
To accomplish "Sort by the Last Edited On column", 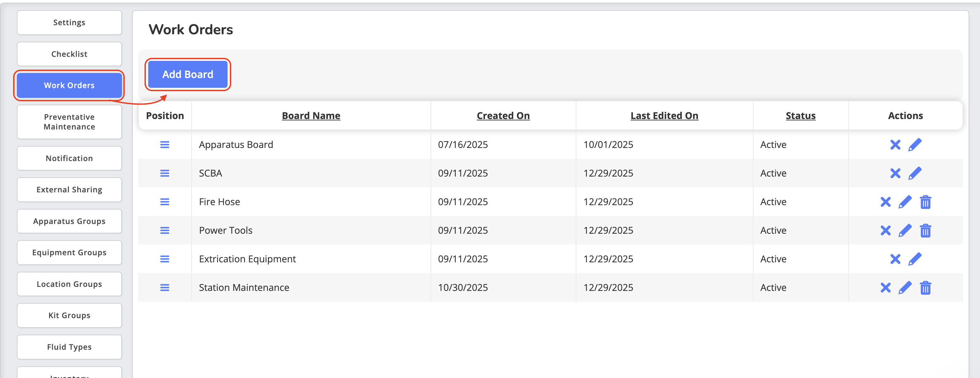I will pyautogui.click(x=664, y=116).
